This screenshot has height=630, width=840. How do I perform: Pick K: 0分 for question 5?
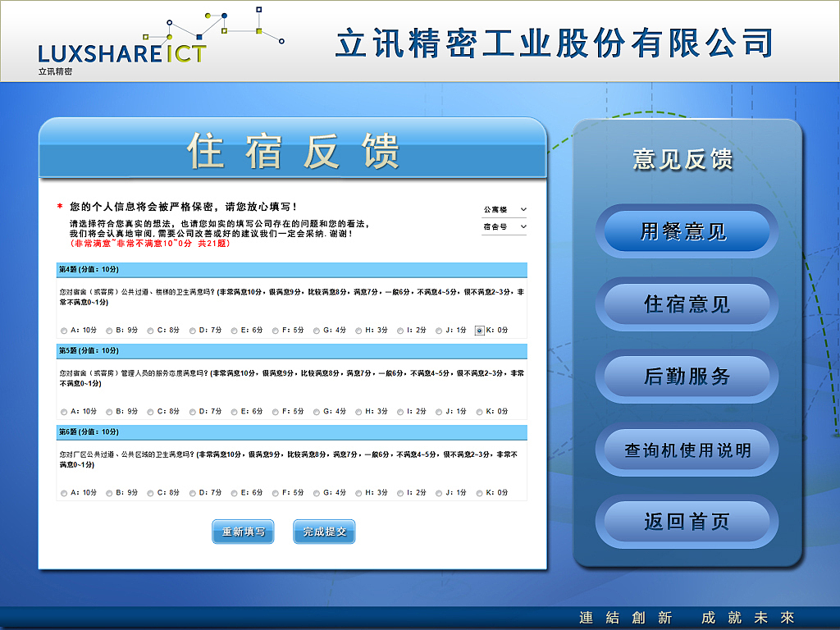pos(479,412)
